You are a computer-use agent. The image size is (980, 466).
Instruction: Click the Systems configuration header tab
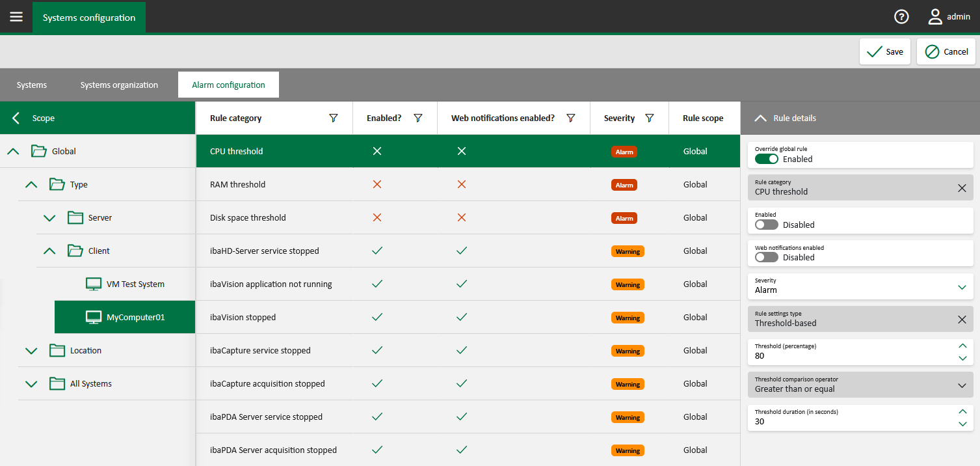click(x=89, y=18)
